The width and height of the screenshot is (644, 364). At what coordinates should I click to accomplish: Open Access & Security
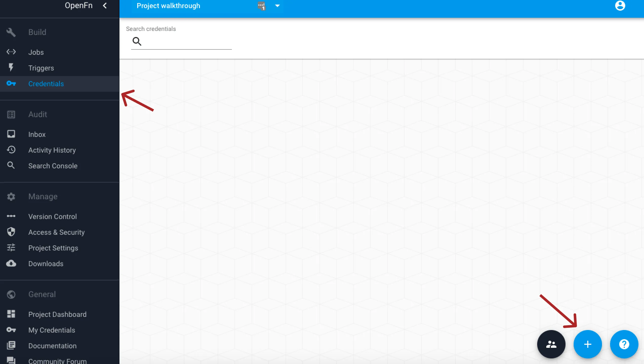pos(59,232)
